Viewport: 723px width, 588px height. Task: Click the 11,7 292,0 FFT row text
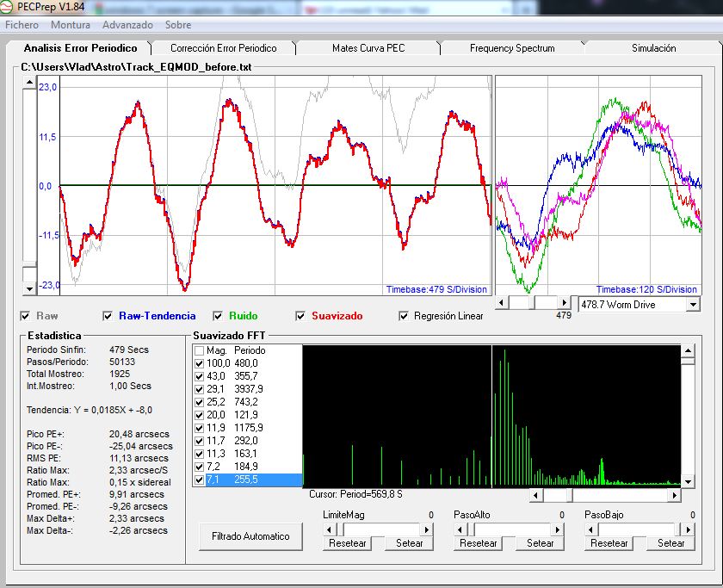(232, 441)
